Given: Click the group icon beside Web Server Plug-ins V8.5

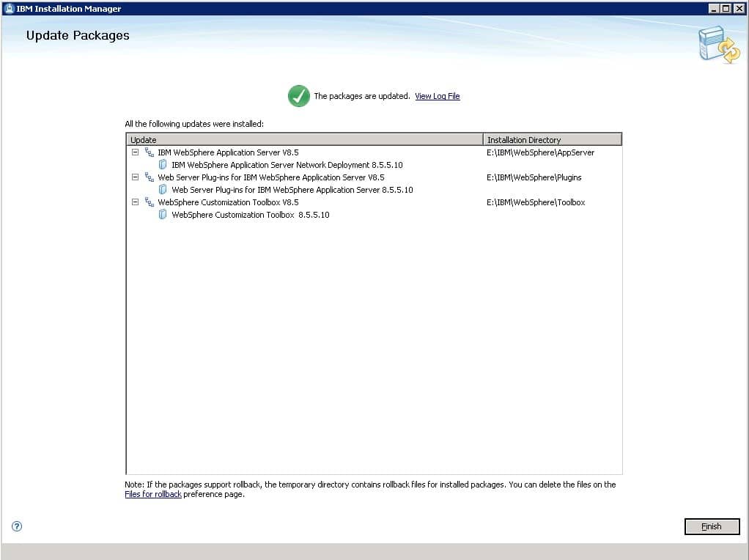Looking at the screenshot, I should pos(150,177).
